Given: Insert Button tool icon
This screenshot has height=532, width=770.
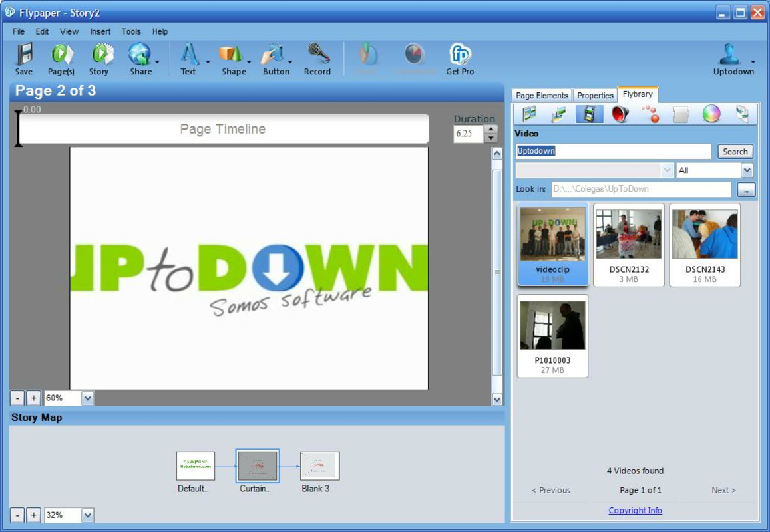Looking at the screenshot, I should (x=273, y=55).
